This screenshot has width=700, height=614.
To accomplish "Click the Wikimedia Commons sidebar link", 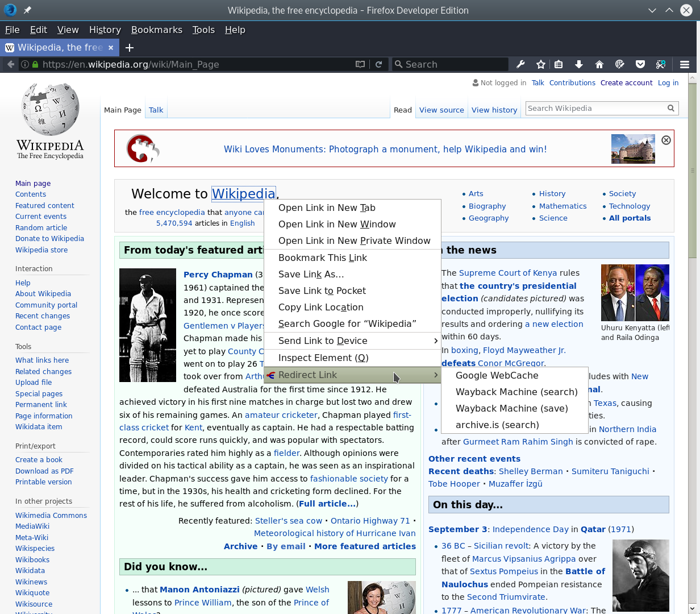I will coord(51,515).
